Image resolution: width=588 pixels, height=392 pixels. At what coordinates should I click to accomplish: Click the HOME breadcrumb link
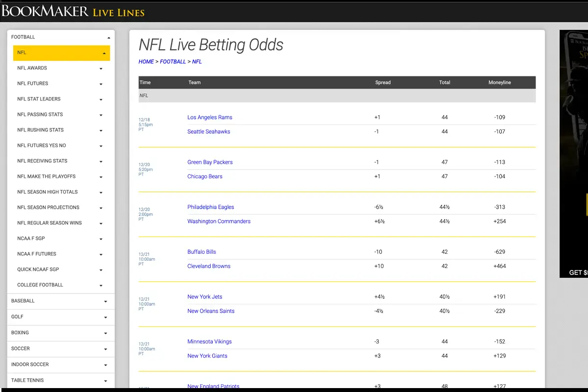point(146,61)
